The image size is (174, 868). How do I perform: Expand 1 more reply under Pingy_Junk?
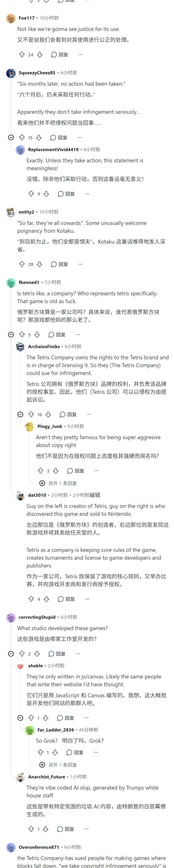tap(58, 483)
